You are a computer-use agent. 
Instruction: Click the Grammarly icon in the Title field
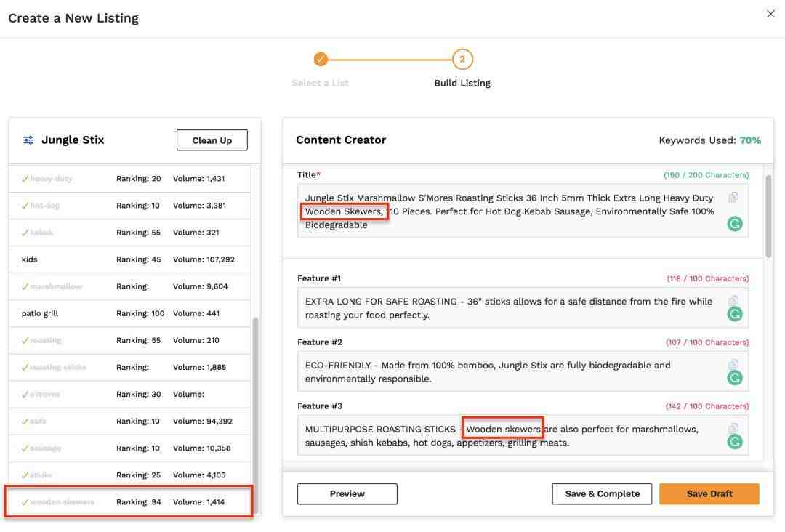point(735,224)
